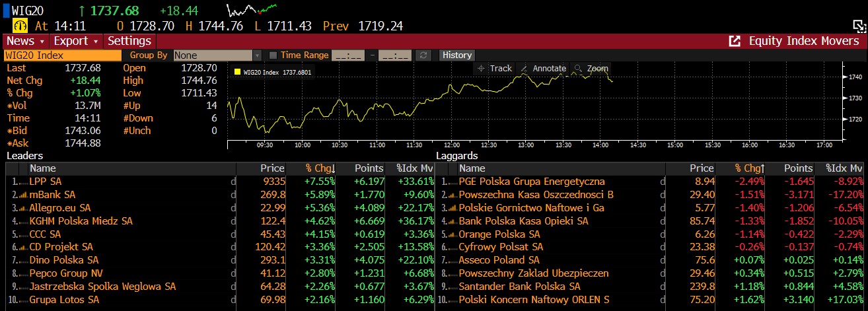Image resolution: width=868 pixels, height=311 pixels.
Task: Select Asseco Poland SA row
Action: pos(650,260)
